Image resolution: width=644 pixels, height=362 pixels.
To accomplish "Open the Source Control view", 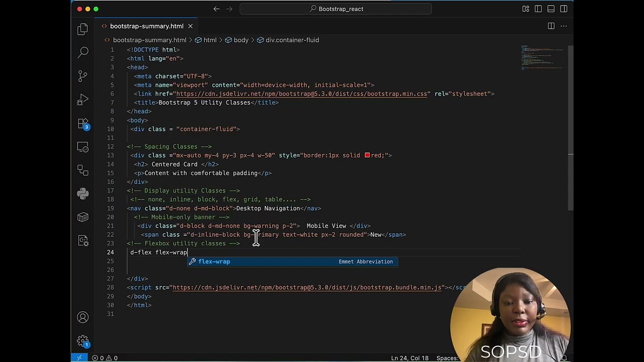I will pos(83,75).
